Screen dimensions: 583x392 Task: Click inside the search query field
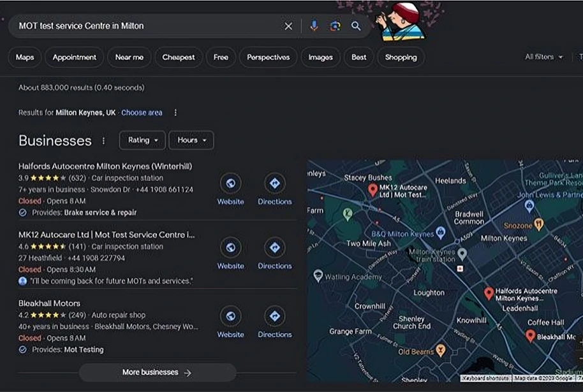[x=147, y=26]
